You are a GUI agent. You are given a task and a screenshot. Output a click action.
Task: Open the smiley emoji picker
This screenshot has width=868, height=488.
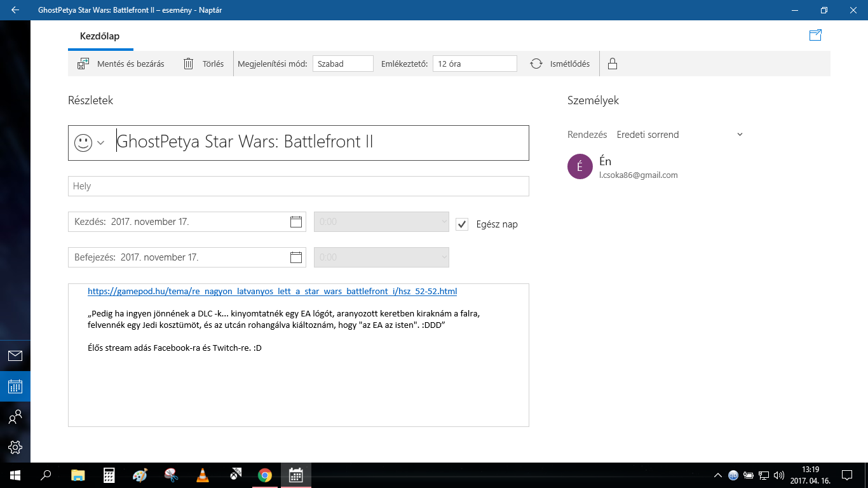[x=89, y=142]
